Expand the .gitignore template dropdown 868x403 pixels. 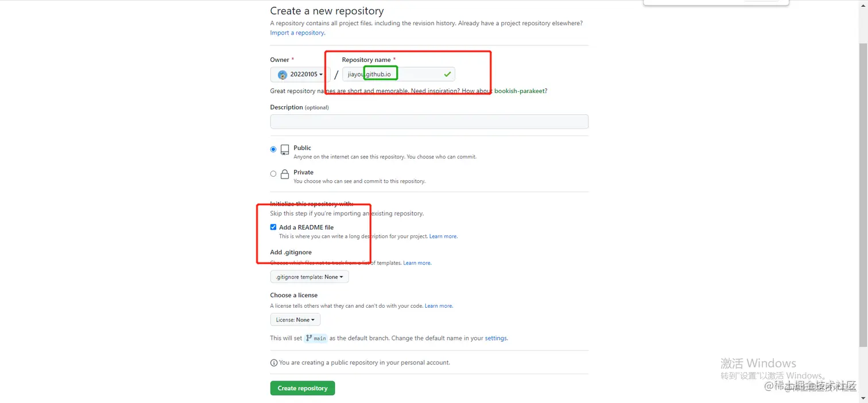pos(309,277)
